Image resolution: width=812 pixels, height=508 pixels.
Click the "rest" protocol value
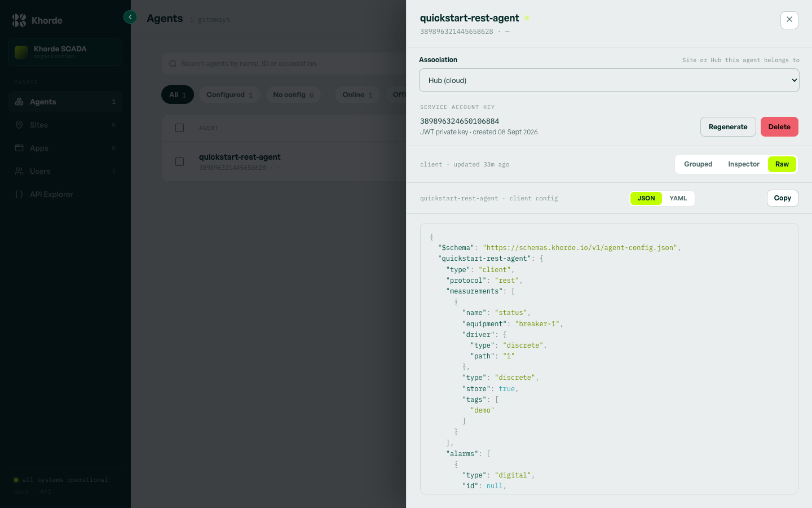point(507,281)
